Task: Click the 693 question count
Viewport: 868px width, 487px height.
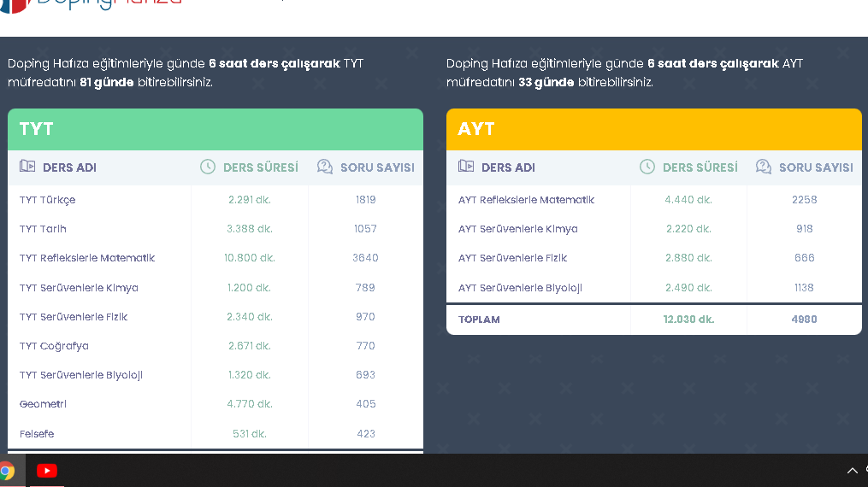Action: click(x=365, y=375)
